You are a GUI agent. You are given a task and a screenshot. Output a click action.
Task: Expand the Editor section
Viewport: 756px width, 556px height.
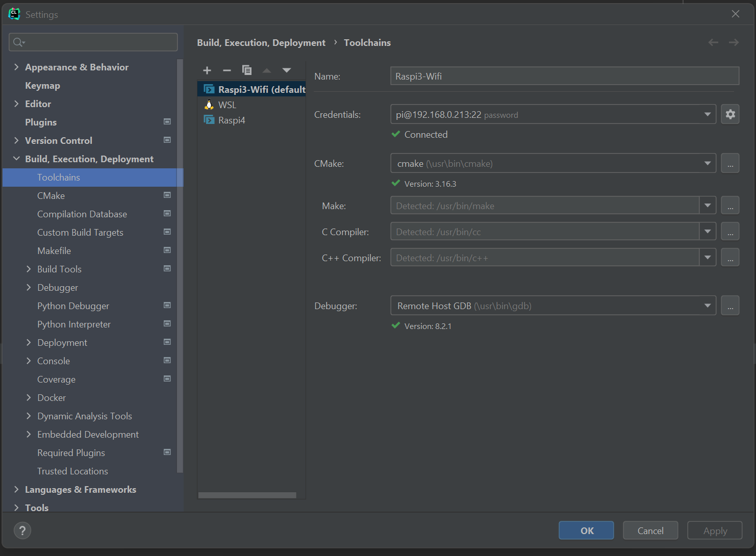click(x=16, y=104)
